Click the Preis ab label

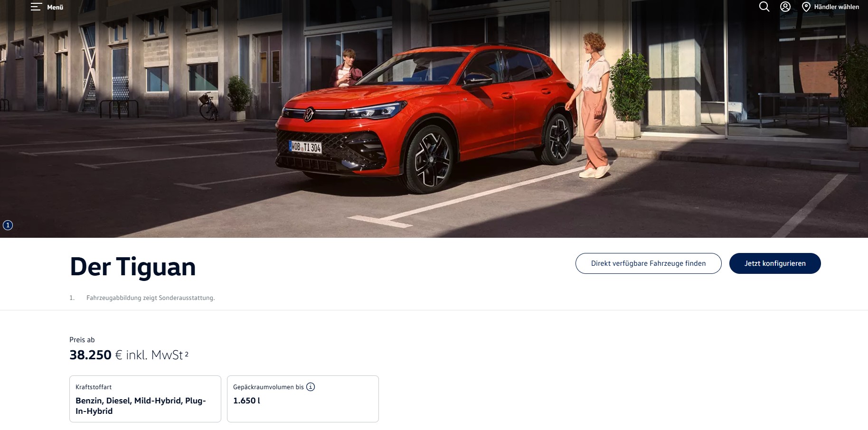tap(82, 340)
